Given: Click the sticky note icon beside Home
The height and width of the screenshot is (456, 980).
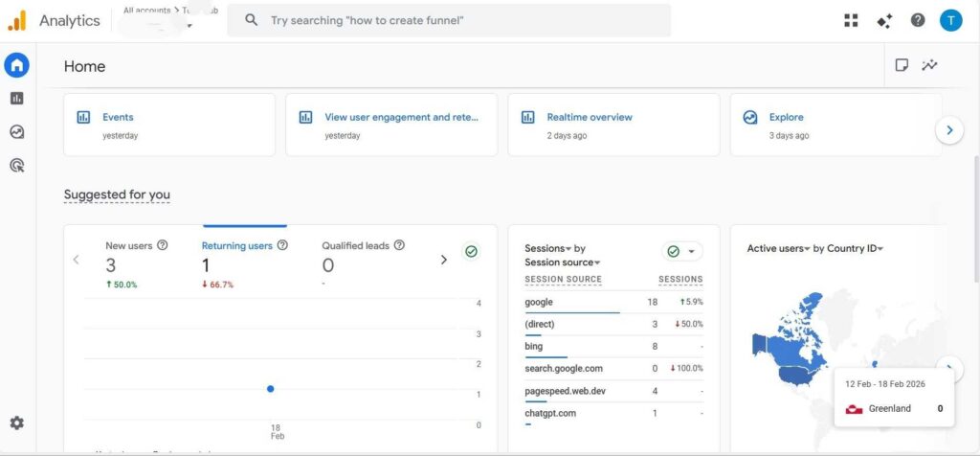Looking at the screenshot, I should [902, 65].
